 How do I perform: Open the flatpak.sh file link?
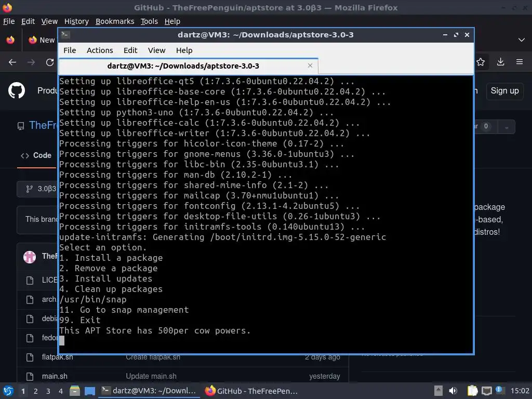57,357
